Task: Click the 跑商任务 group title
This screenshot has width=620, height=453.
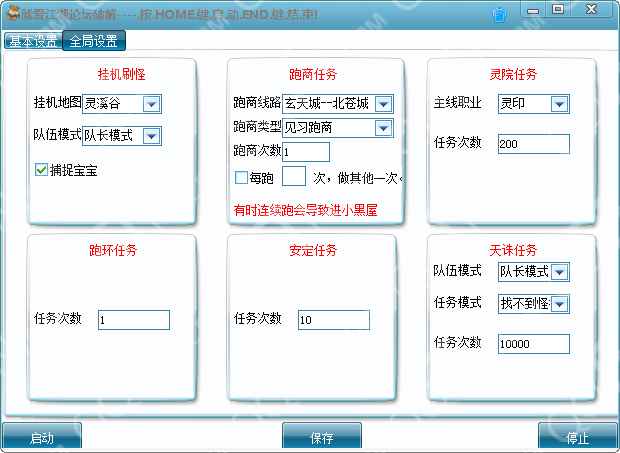Action: coord(313,74)
